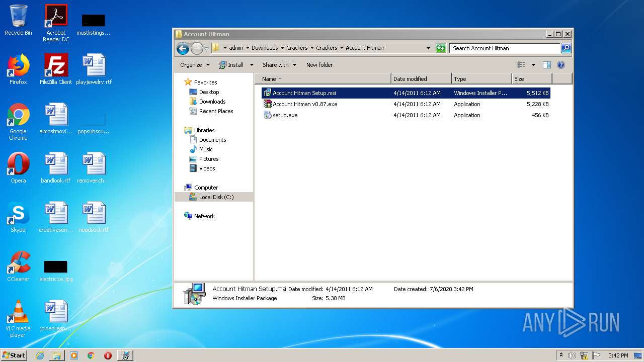Open the Organize menu
The image size is (644, 362).
(x=195, y=65)
